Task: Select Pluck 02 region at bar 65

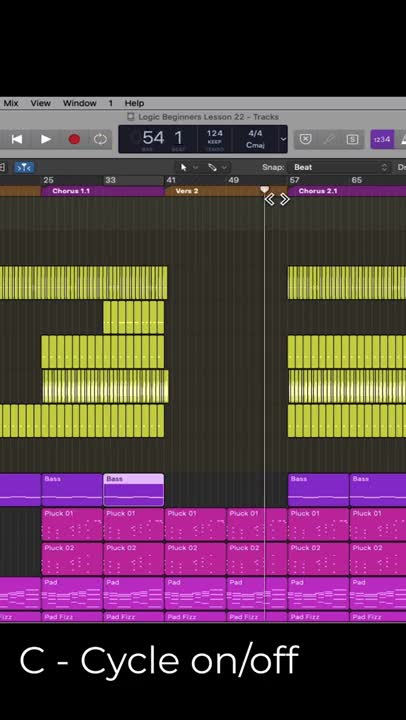Action: click(378, 559)
